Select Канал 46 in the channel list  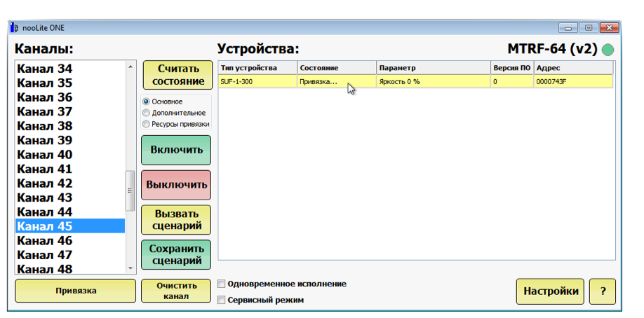click(x=70, y=240)
